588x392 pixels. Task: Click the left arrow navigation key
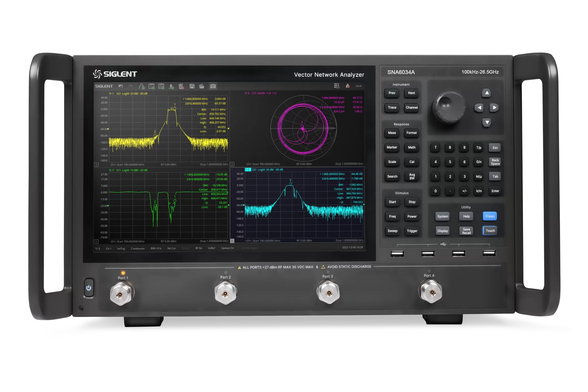coord(479,108)
